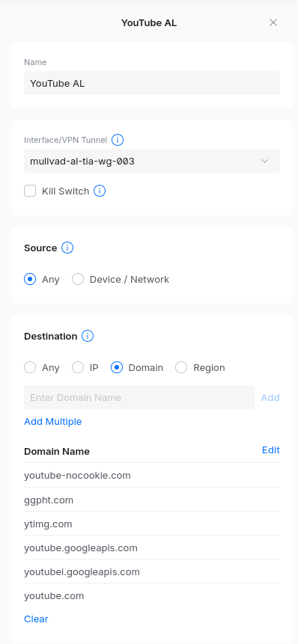
Task: Click Add next to domain field
Action: pyautogui.click(x=270, y=398)
